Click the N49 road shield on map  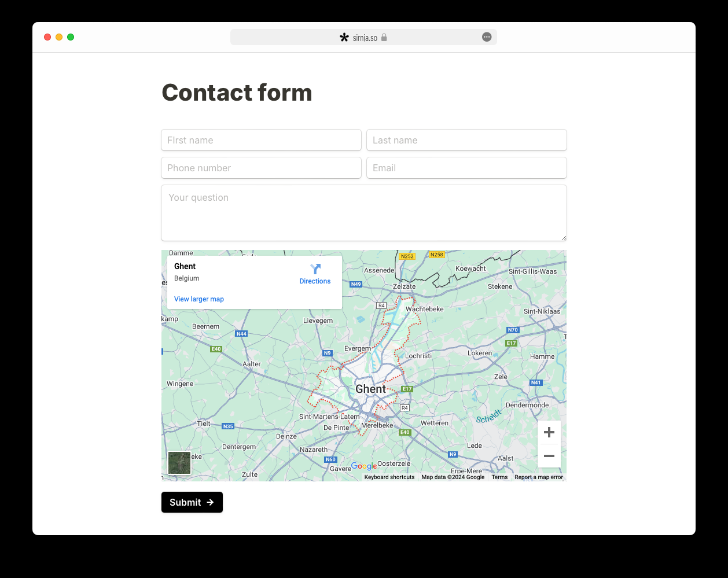coord(356,284)
